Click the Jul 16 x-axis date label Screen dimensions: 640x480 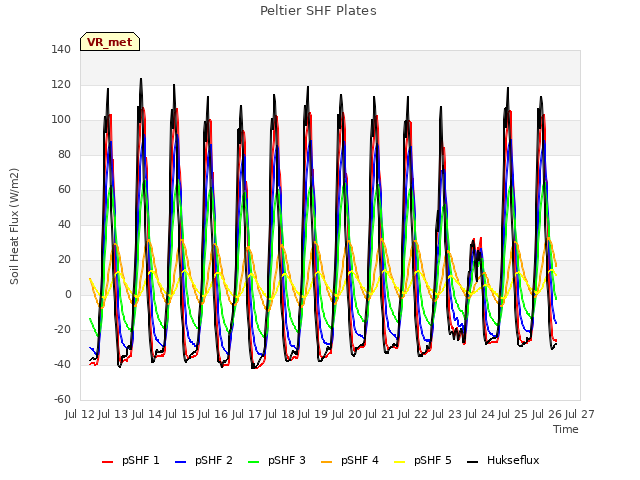213,414
